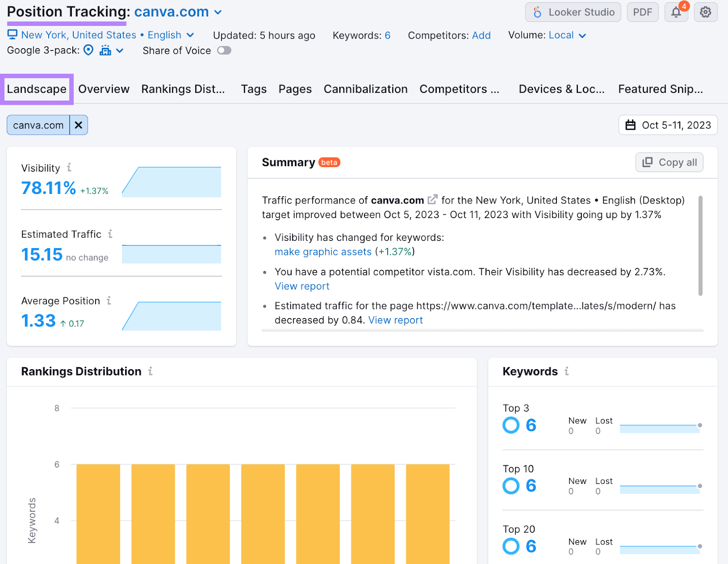The image size is (728, 564).
Task: Open the Volume Local dropdown
Action: pos(567,35)
